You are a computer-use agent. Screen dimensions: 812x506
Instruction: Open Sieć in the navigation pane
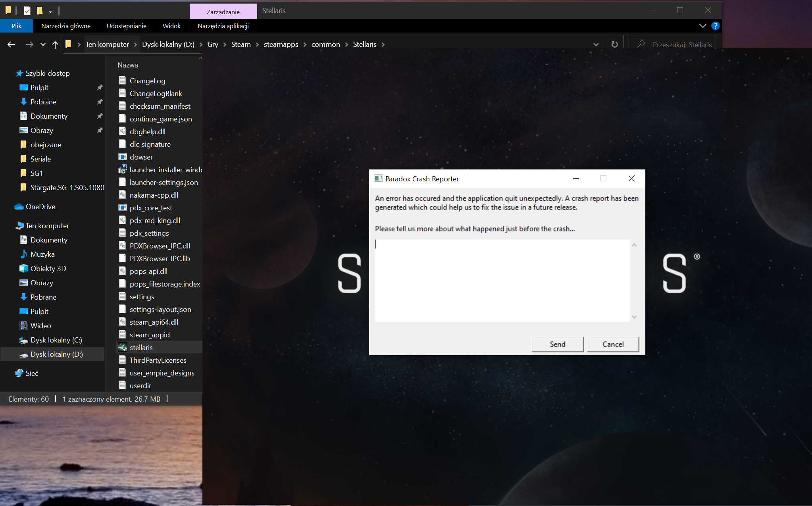[x=32, y=373]
